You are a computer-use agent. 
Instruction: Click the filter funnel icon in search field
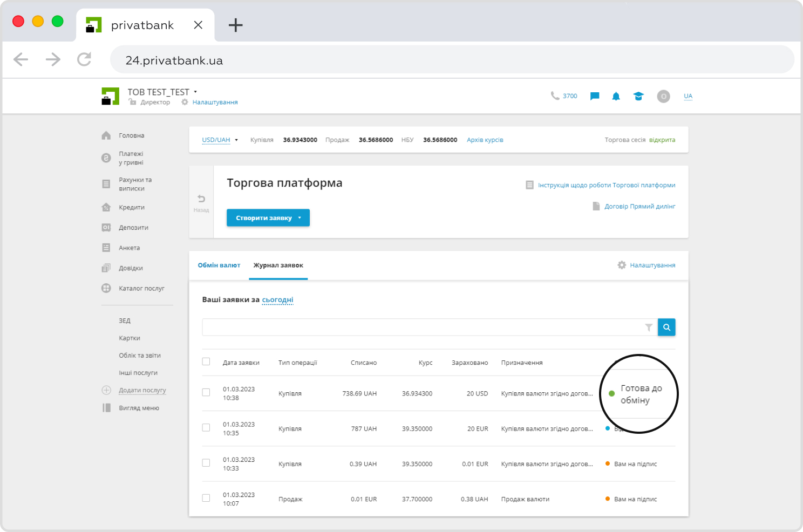(x=649, y=328)
